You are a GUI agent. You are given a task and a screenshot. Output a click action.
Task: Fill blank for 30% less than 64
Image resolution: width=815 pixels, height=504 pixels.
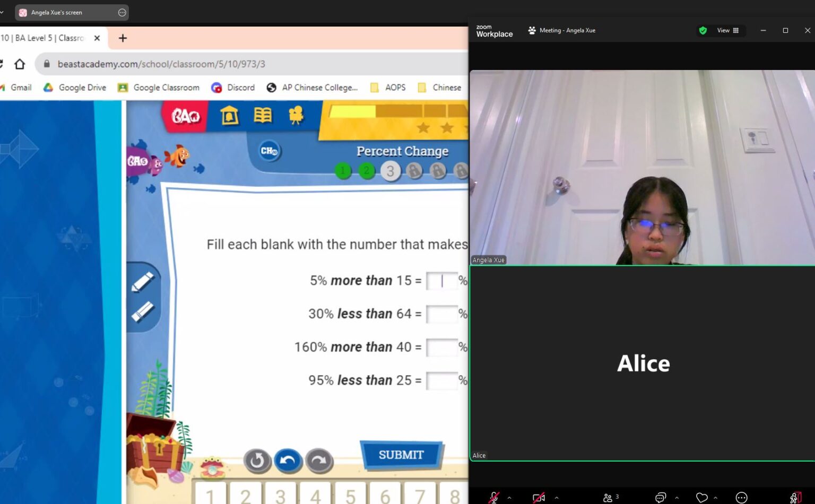pyautogui.click(x=442, y=314)
